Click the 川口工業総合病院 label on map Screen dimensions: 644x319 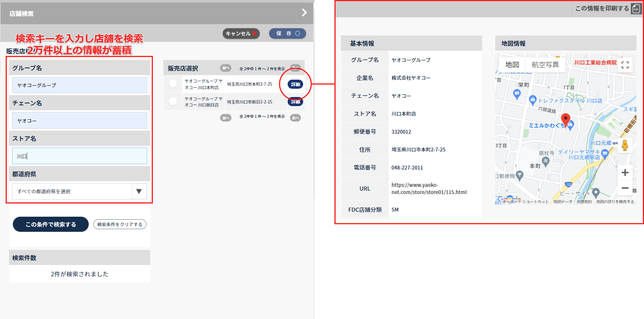pos(595,63)
